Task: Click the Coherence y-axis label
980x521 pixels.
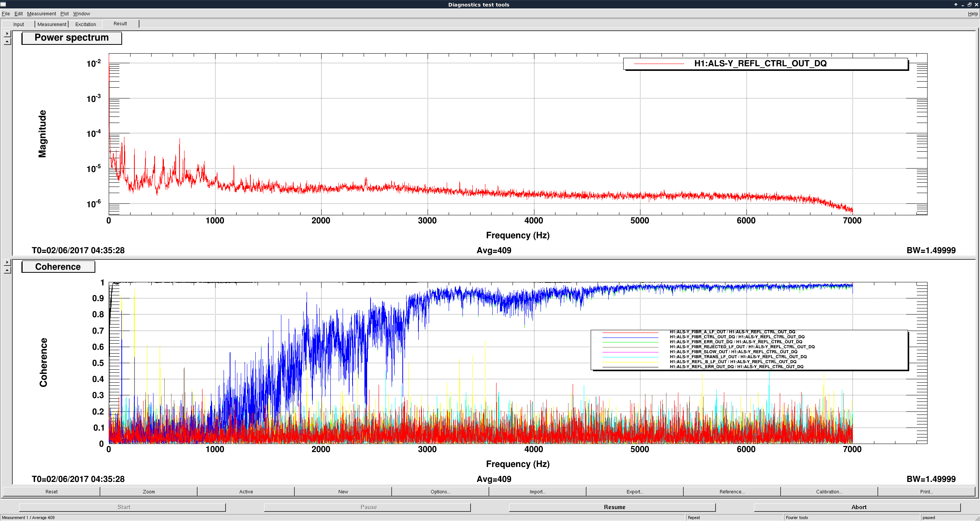Action: 43,362
